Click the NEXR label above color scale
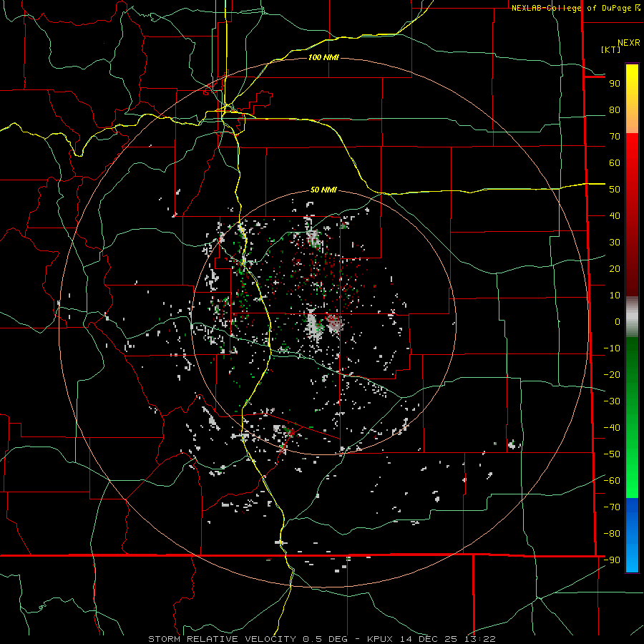Screen dimensions: 644x644 (x=628, y=43)
